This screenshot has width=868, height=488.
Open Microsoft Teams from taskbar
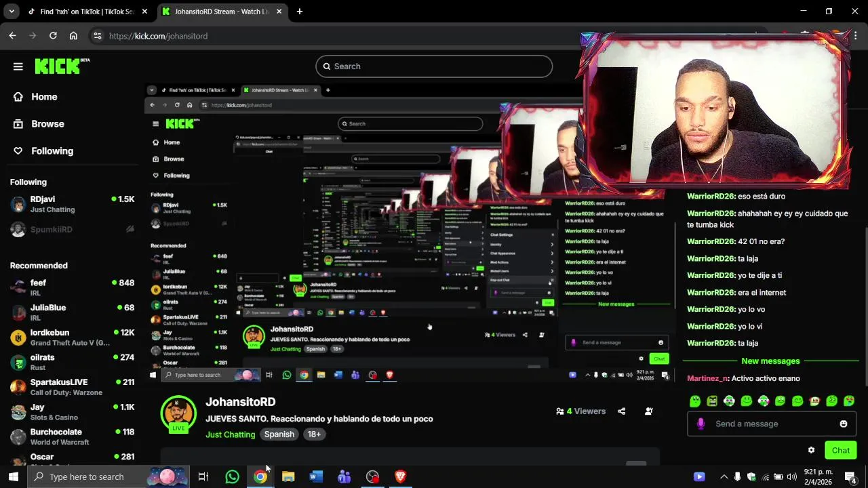coord(344,476)
